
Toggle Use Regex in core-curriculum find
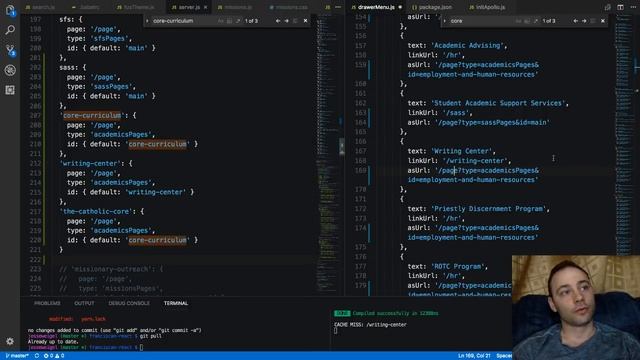[x=238, y=21]
